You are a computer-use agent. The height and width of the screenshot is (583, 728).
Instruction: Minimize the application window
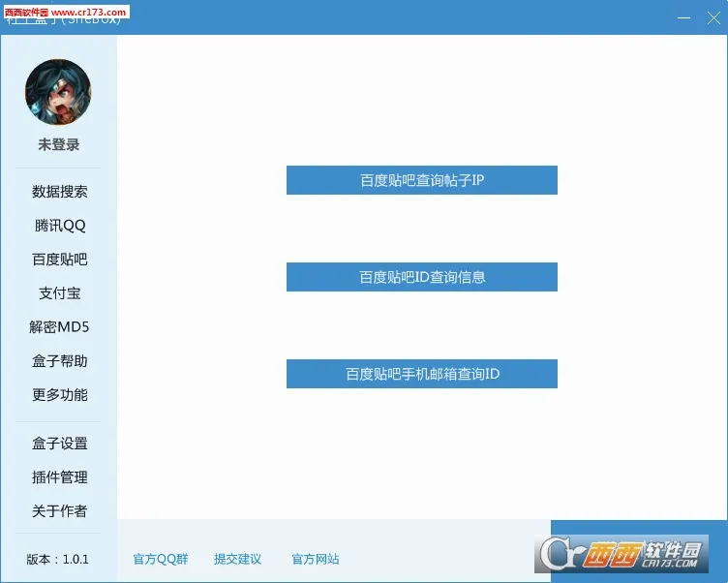coord(682,17)
